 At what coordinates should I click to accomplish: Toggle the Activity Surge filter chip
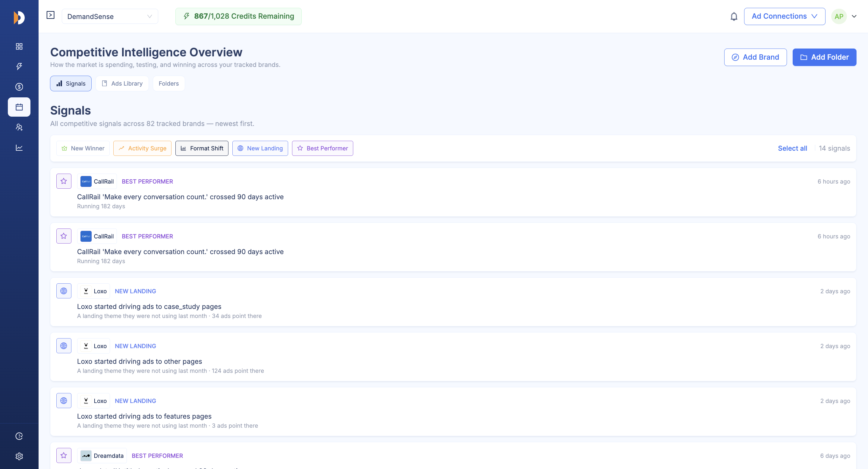tap(142, 148)
